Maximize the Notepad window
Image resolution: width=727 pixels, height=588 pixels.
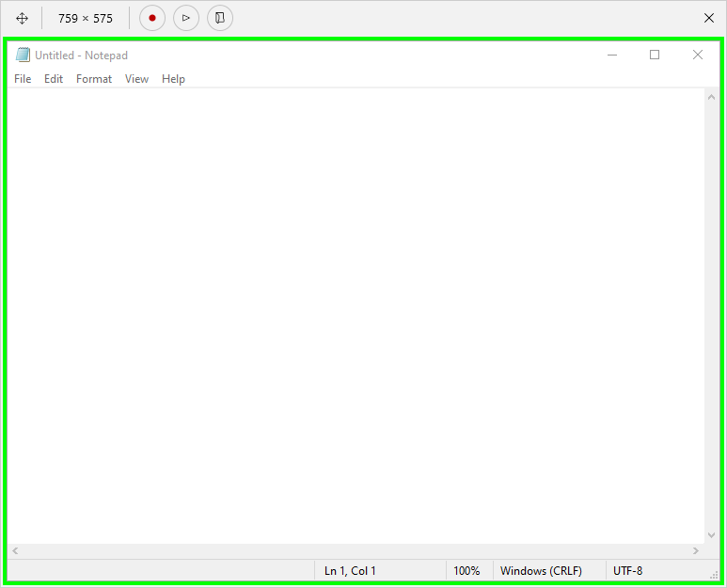pyautogui.click(x=655, y=55)
